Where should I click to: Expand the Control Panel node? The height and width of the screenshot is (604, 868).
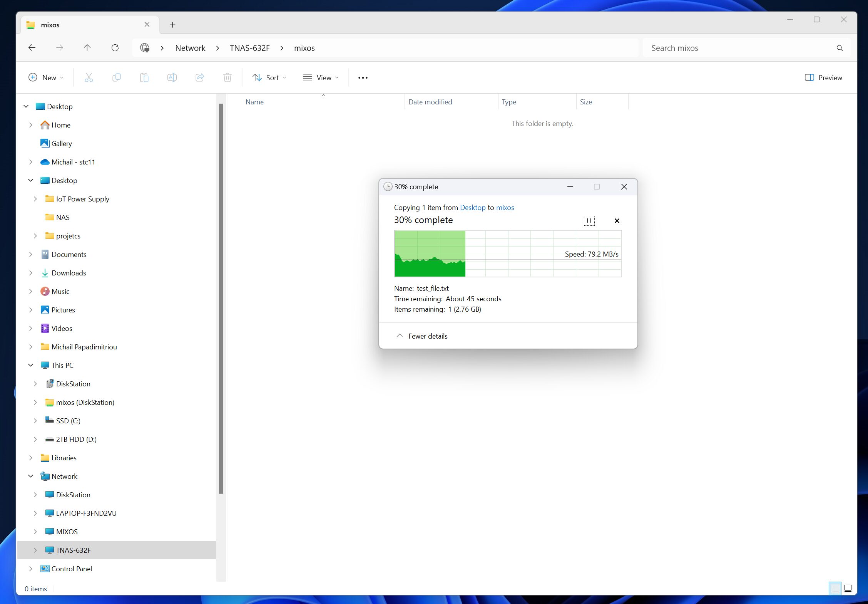tap(31, 569)
